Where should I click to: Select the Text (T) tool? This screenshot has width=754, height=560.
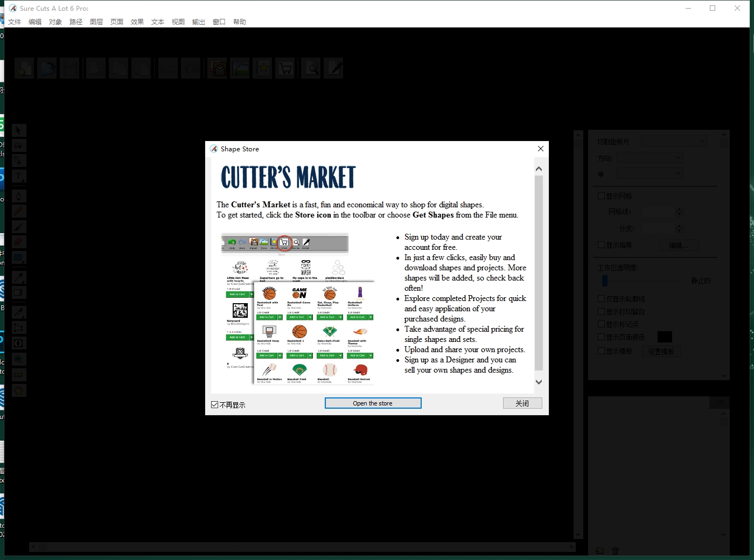[x=19, y=176]
